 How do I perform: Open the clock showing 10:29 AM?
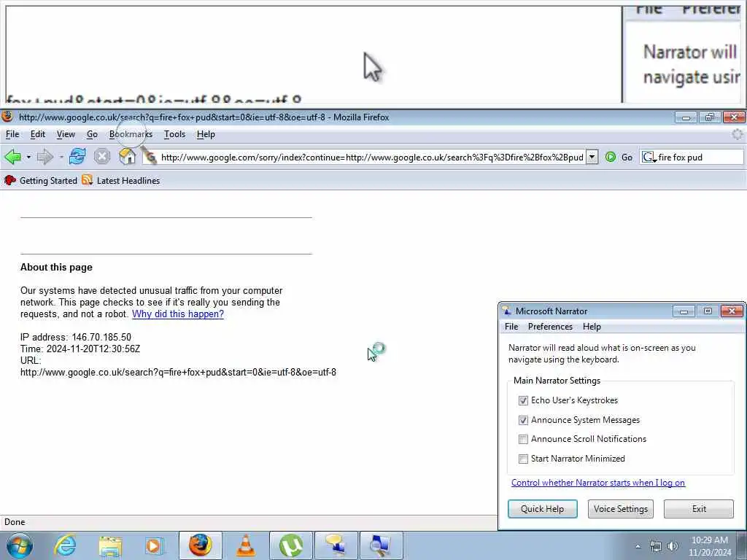coord(709,546)
